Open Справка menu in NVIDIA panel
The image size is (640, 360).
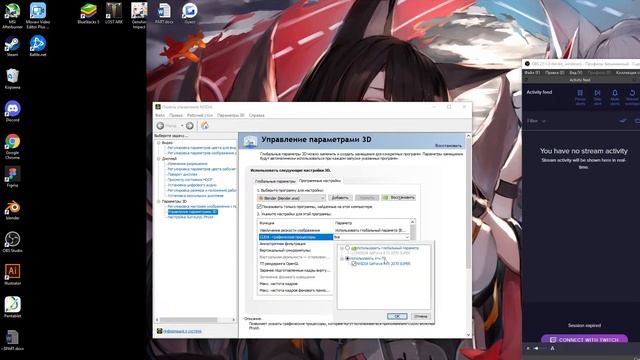point(257,116)
